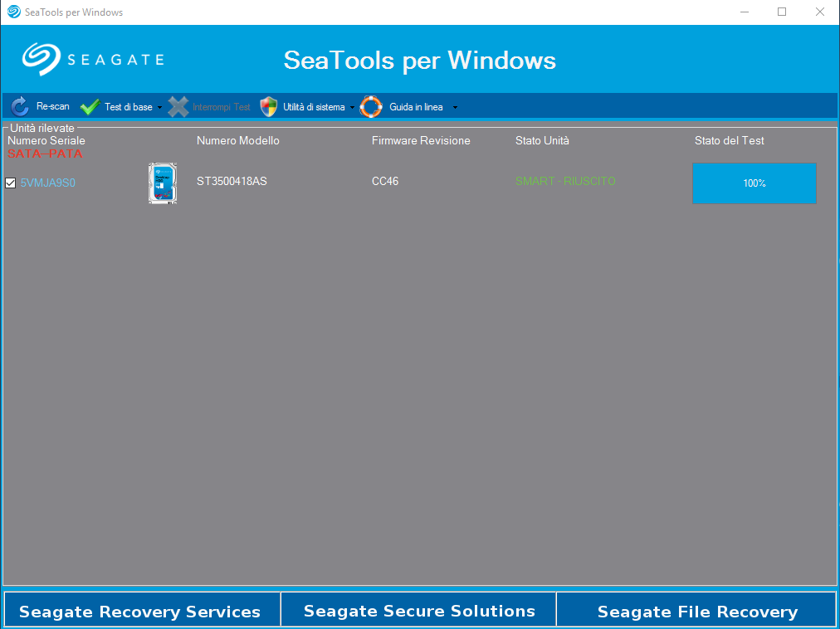Viewport: 840px width, 629px height.
Task: Click the Firmware Revisione column header
Action: [421, 140]
